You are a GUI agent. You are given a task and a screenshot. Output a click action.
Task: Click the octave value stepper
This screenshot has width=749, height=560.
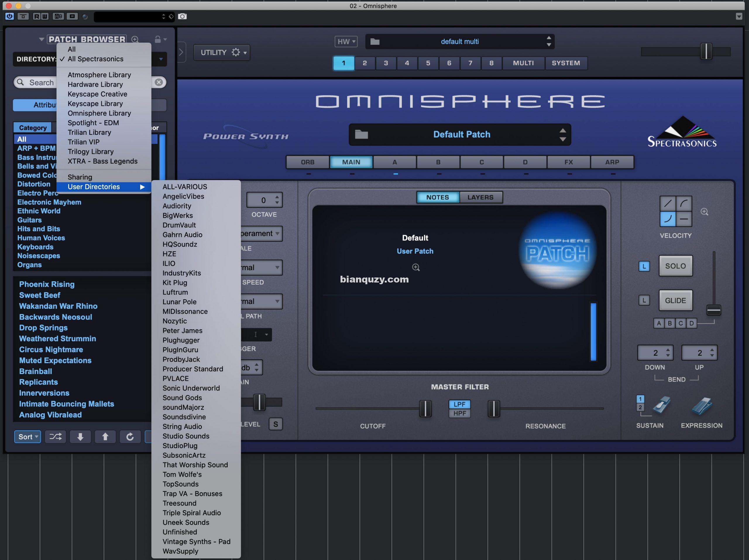pos(277,200)
